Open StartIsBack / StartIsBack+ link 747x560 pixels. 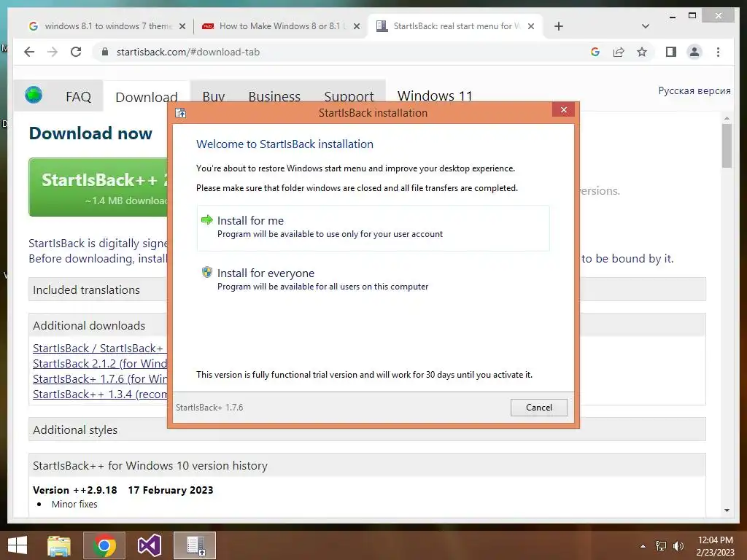pyautogui.click(x=99, y=348)
